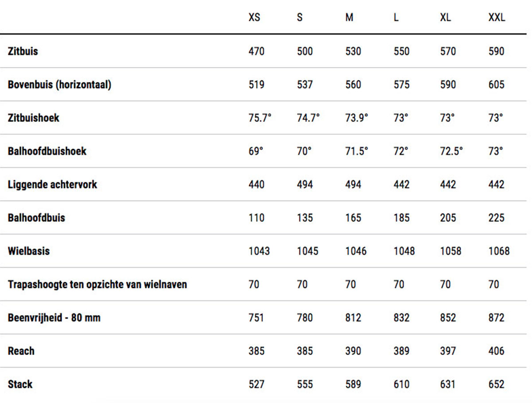Click the 75.7° Zitbuishoek value
532x403 pixels.
point(260,118)
